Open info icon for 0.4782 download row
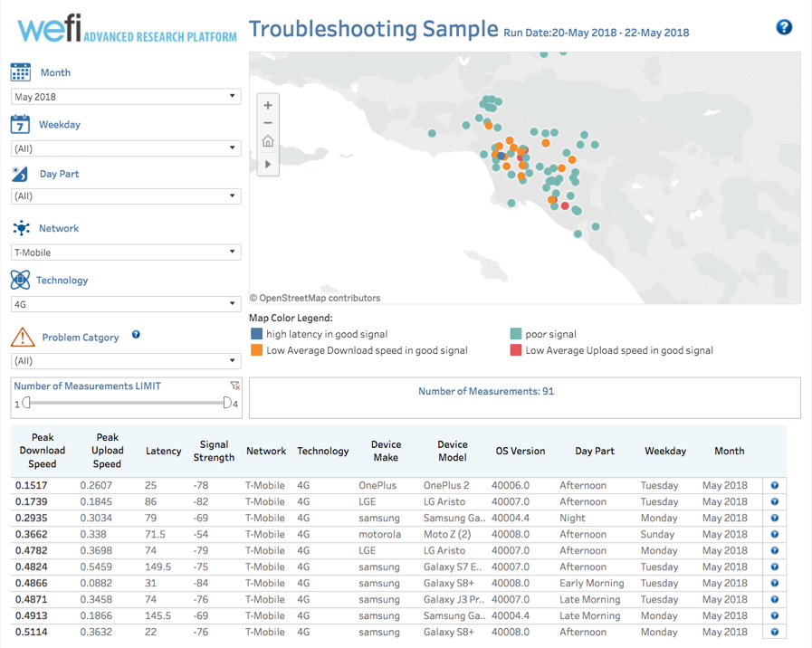Screen dimensions: 812x648 (x=775, y=550)
